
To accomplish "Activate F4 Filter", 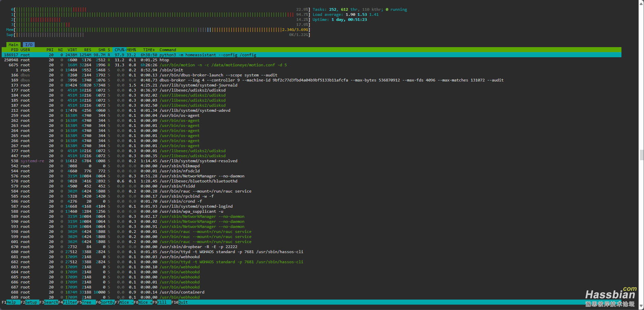I will click(68, 302).
